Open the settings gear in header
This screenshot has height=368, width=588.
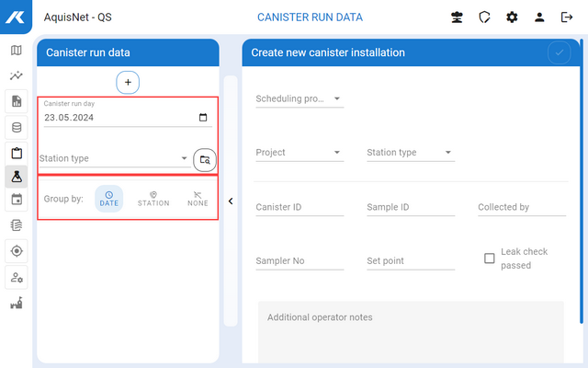coord(512,17)
